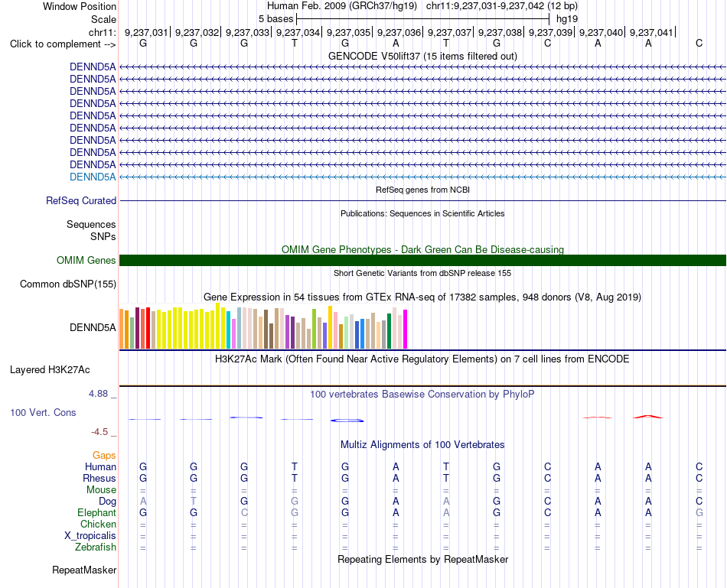The height and width of the screenshot is (588, 727).
Task: Click the 9,237,038 coordinate in the ruler
Action: point(500,32)
